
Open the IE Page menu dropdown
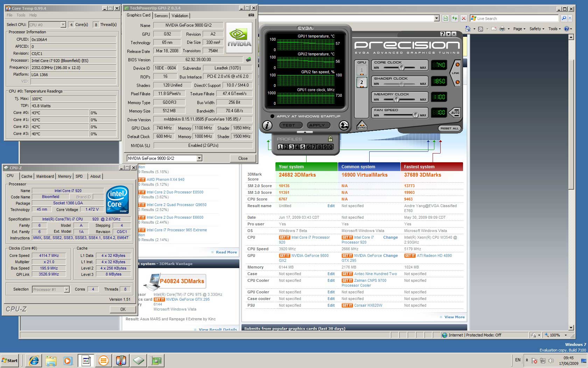pyautogui.click(x=519, y=29)
